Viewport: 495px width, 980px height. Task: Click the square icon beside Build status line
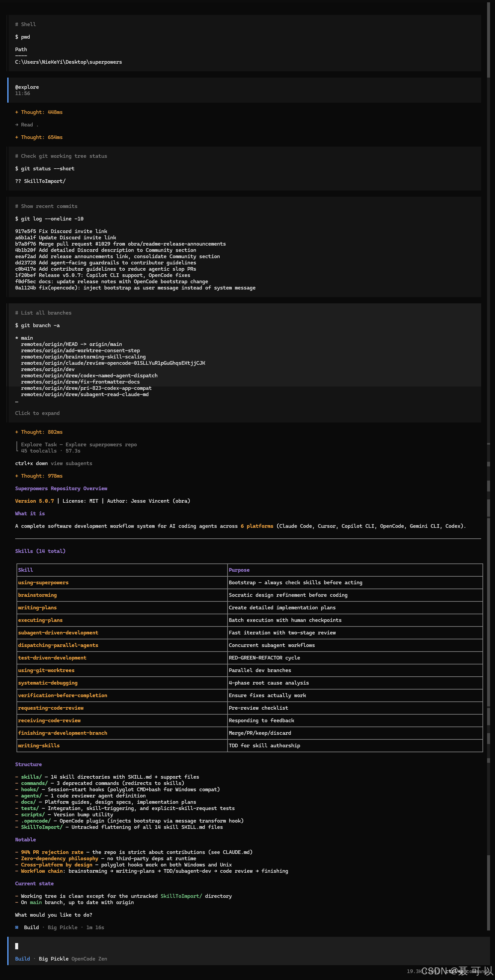[17, 928]
